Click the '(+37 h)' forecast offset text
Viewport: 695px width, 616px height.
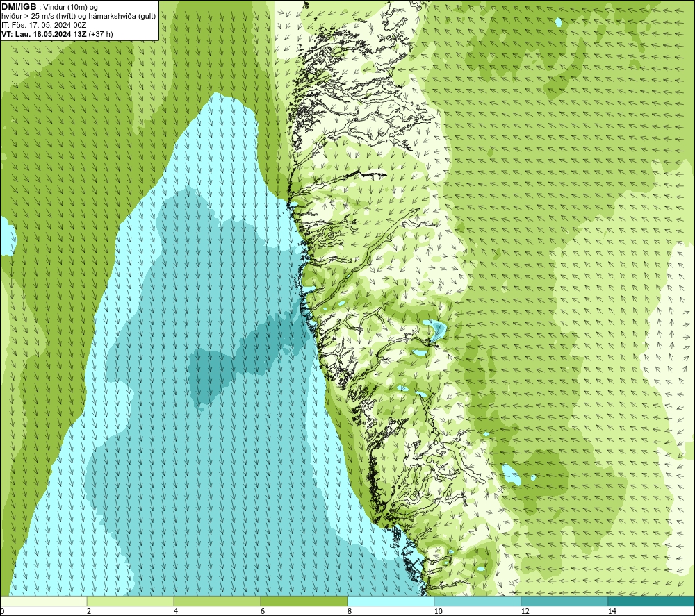click(x=101, y=34)
